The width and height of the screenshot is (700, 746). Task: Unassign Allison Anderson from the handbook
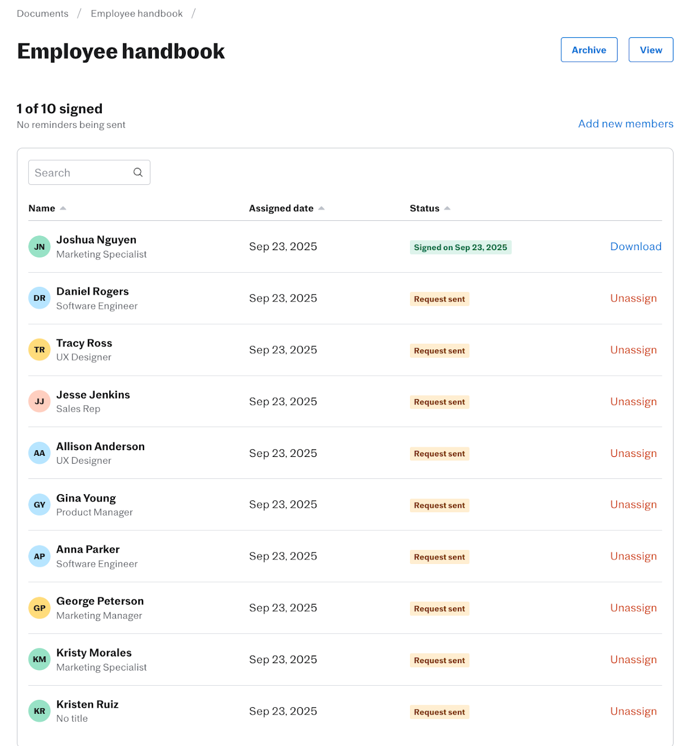634,454
